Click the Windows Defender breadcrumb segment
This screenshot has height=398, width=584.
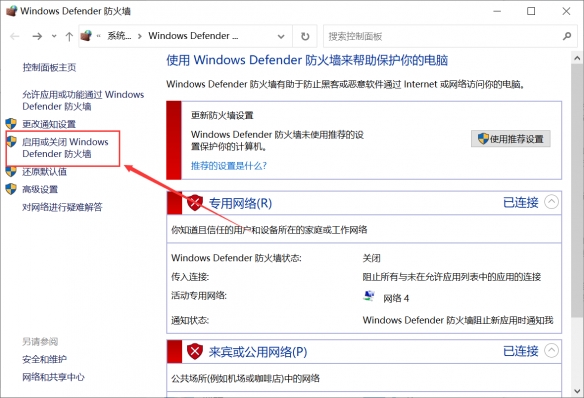[193, 36]
